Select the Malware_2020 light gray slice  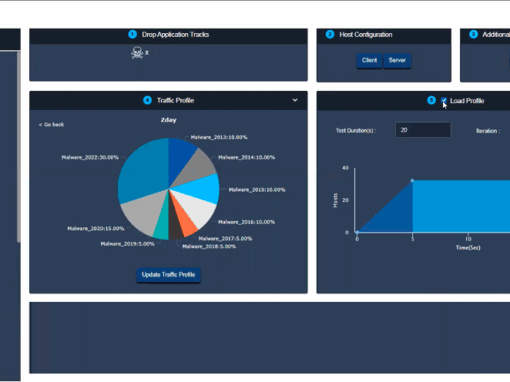click(x=145, y=212)
